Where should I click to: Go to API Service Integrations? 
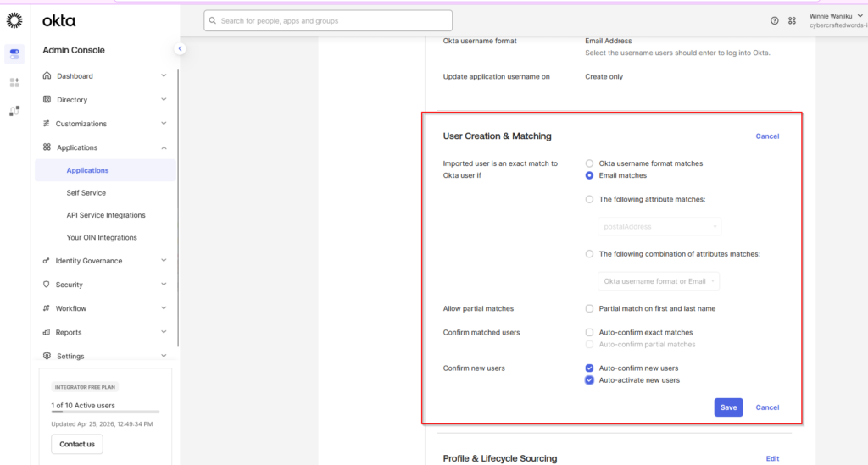tap(106, 215)
